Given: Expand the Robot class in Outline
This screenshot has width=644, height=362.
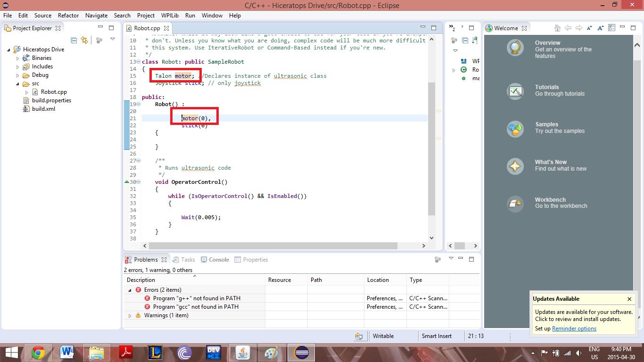Looking at the screenshot, I should [x=454, y=70].
